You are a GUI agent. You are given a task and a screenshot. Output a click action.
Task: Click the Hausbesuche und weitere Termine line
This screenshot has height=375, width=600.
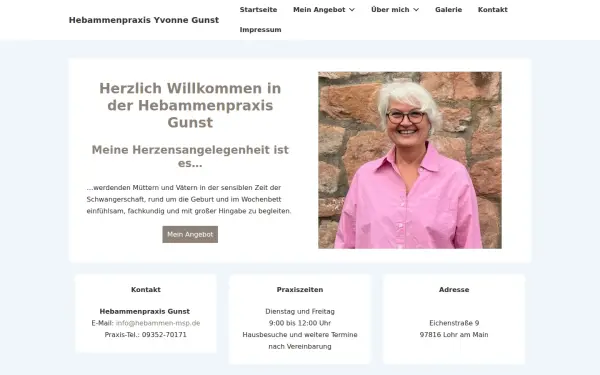click(300, 334)
